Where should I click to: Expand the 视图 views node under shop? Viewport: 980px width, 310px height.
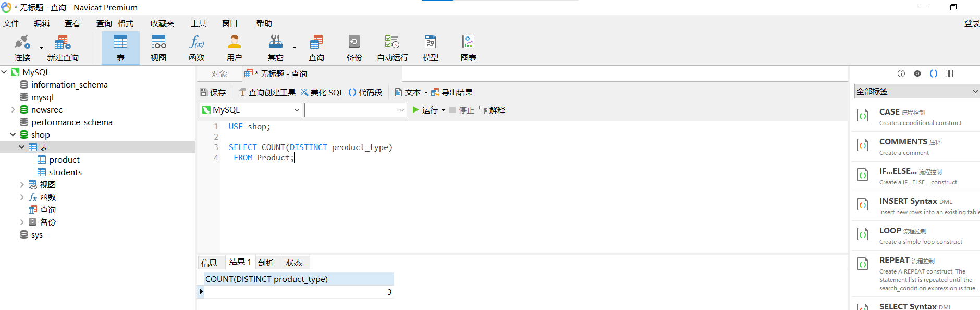(22, 184)
